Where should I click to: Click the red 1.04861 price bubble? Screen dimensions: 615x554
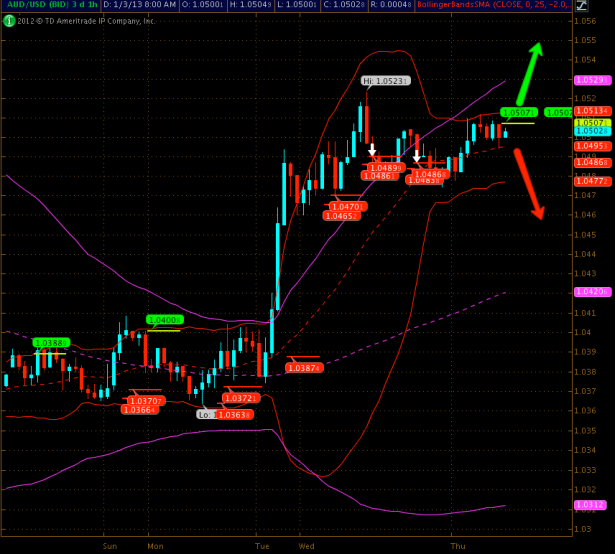(379, 176)
